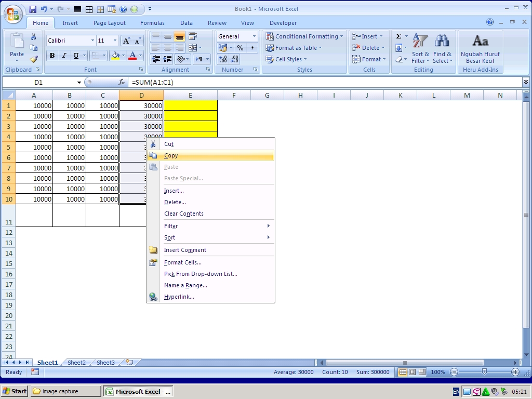This screenshot has width=532, height=399.
Task: Expand Conditional Formatting menu
Action: pyautogui.click(x=304, y=36)
